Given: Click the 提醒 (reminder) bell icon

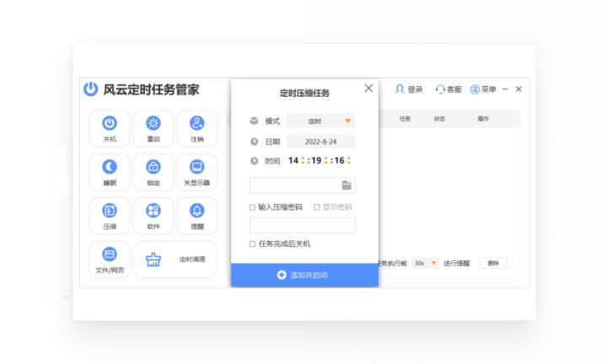Looking at the screenshot, I should coord(196,211).
